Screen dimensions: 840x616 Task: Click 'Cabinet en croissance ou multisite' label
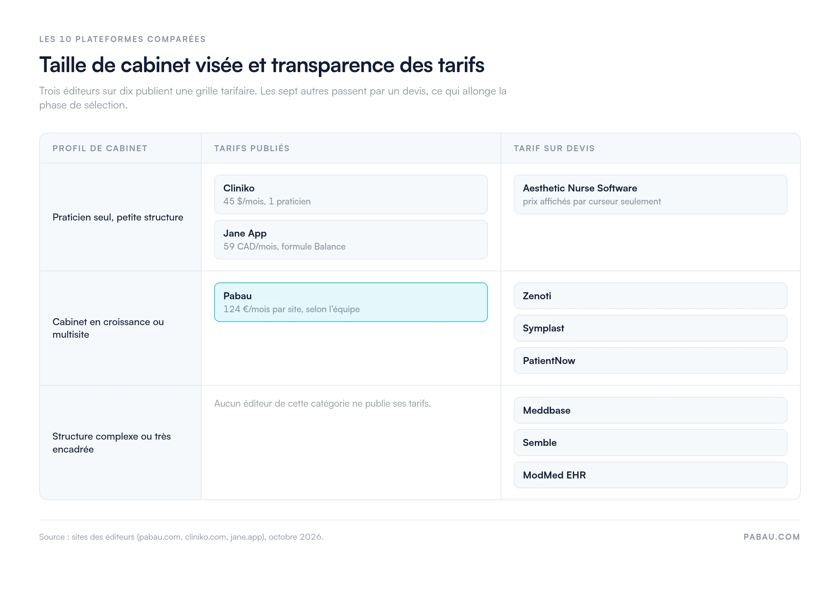pyautogui.click(x=108, y=328)
